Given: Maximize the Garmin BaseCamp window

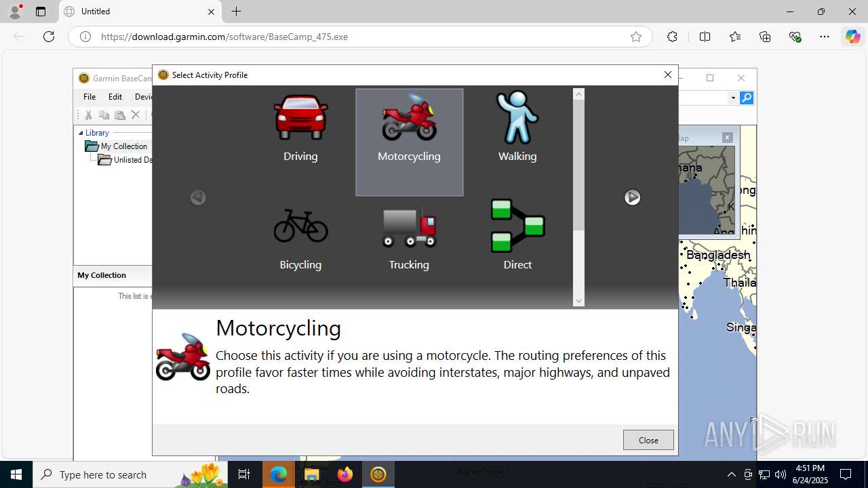Looking at the screenshot, I should pos(710,78).
